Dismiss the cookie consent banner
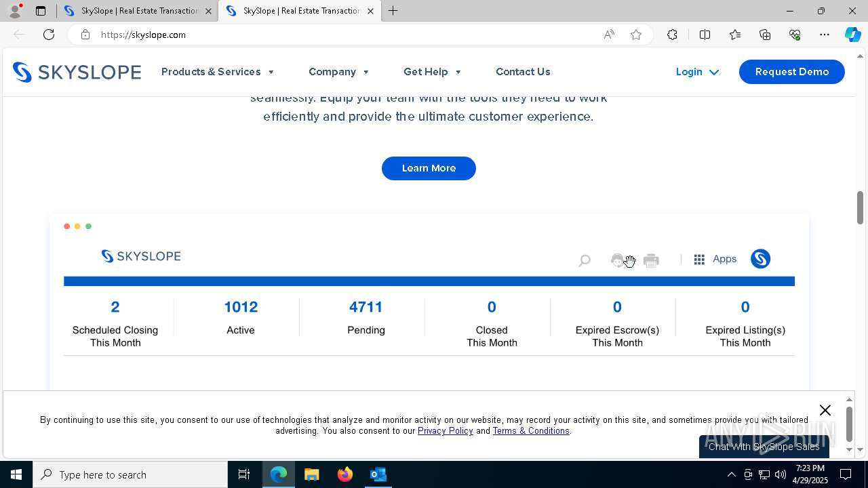868x488 pixels. pyautogui.click(x=825, y=410)
